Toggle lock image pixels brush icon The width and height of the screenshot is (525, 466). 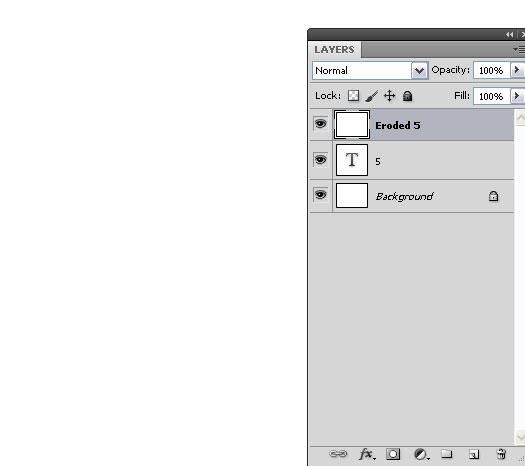point(372,96)
